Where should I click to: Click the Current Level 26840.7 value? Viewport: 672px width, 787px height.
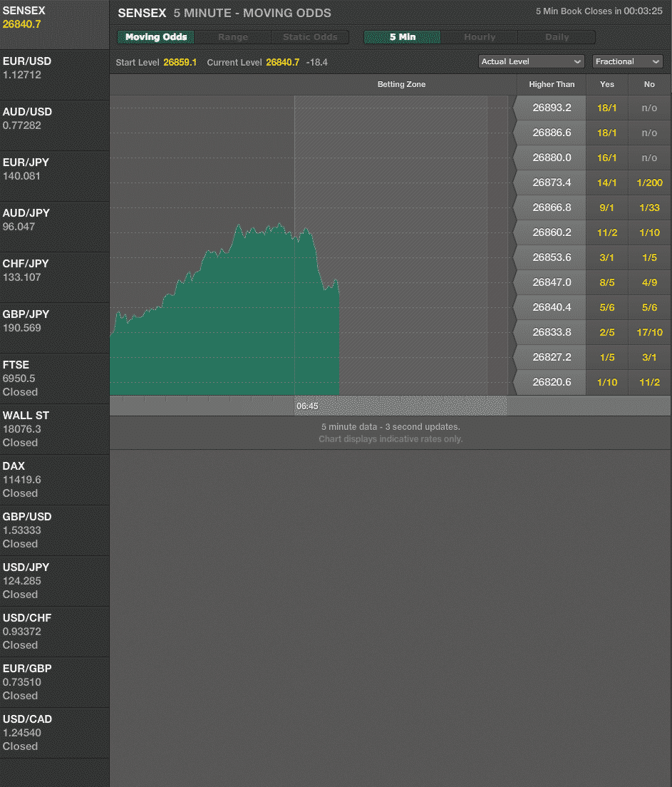[x=282, y=62]
